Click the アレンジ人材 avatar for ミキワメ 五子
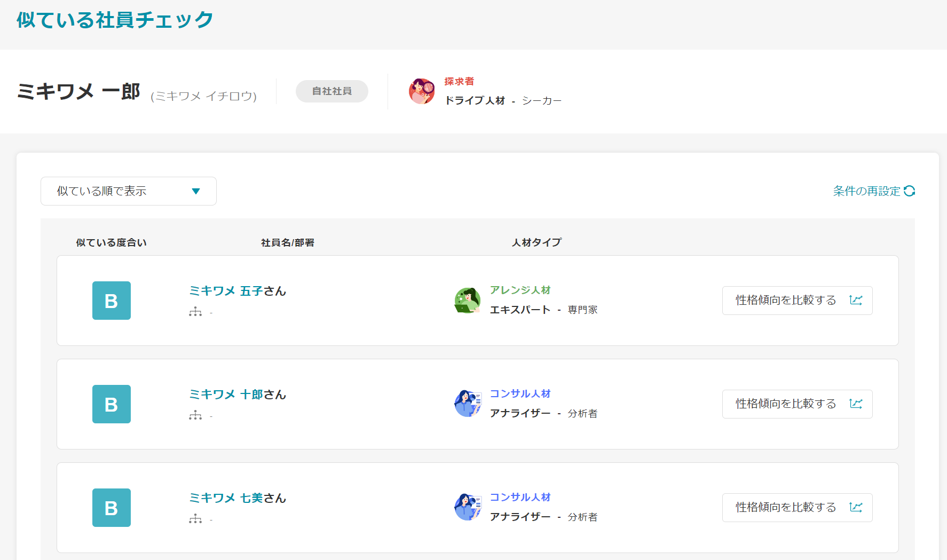Image resolution: width=947 pixels, height=560 pixels. (468, 301)
